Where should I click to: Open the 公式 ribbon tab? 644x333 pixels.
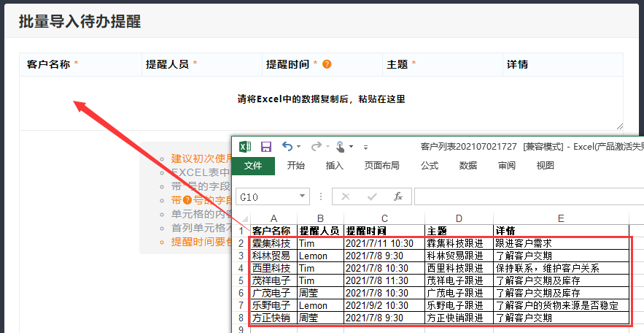[x=430, y=166]
